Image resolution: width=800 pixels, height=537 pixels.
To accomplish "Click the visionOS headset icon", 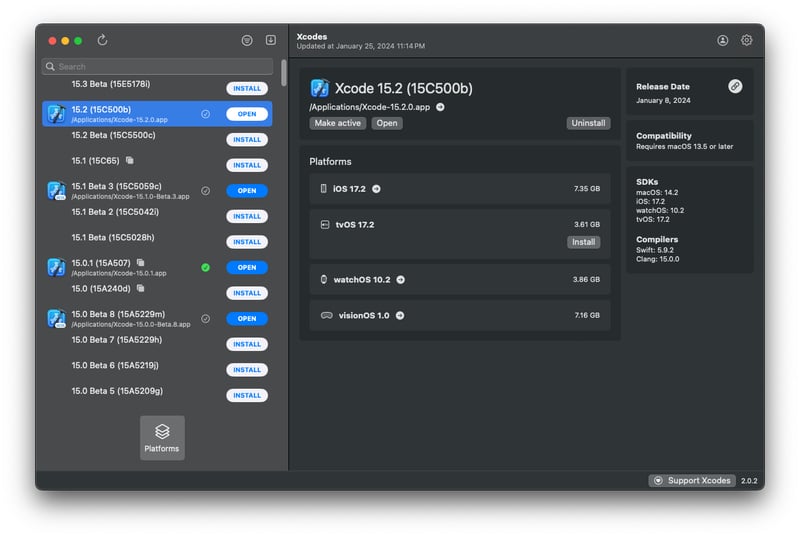I will (327, 315).
